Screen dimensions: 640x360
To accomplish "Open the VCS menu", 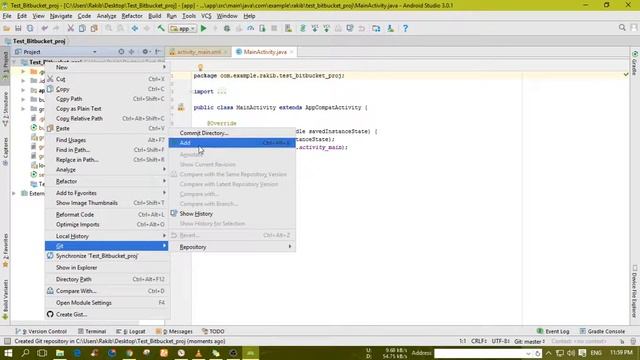I will (206, 16).
